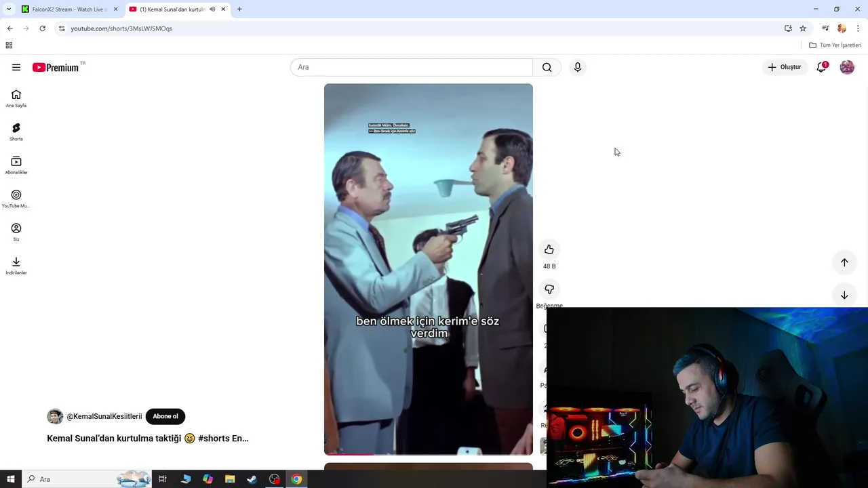Dislike the Short with thumbs down

tap(549, 289)
